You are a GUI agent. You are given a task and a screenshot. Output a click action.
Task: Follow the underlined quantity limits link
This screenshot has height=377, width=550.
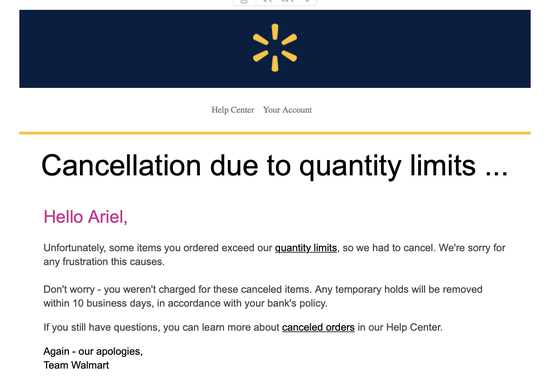(x=306, y=248)
